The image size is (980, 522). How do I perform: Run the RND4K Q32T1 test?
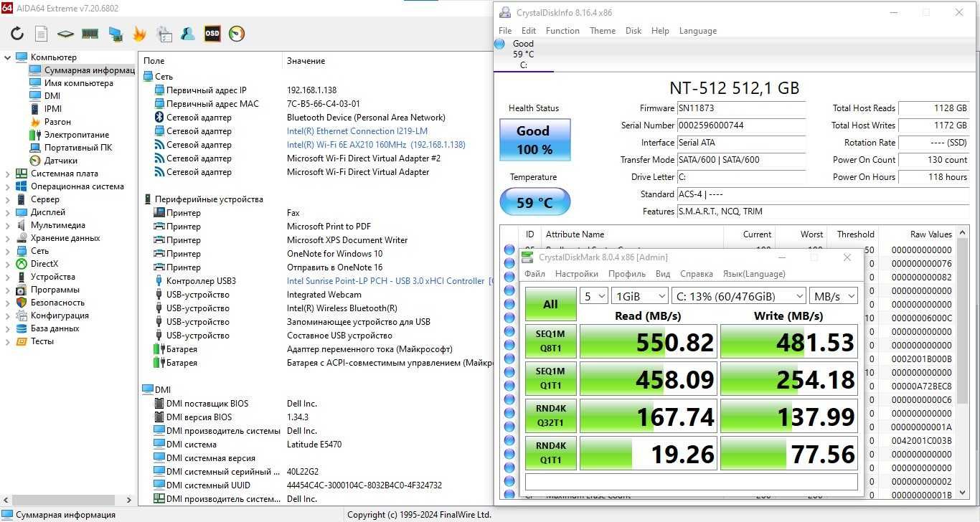click(550, 416)
